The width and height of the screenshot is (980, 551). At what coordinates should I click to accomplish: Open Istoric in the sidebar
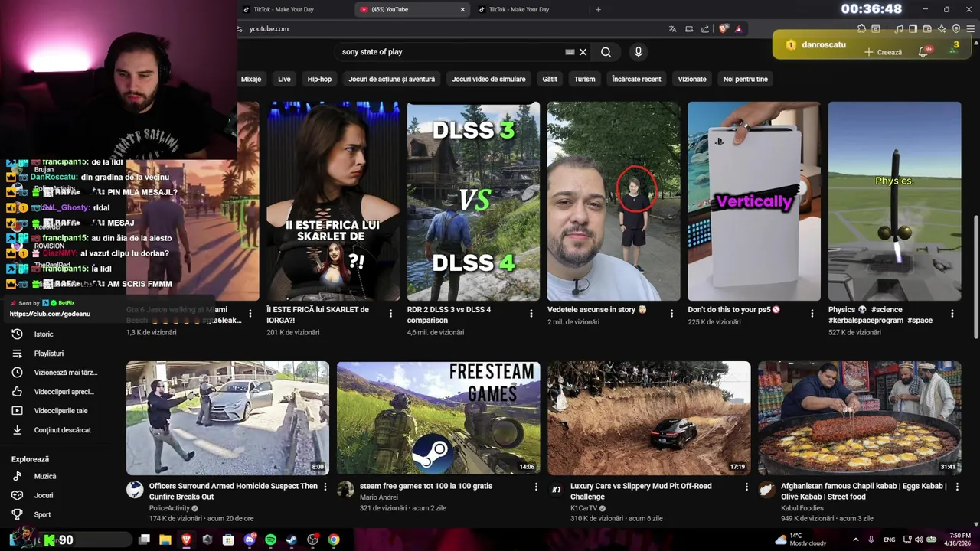coord(55,334)
